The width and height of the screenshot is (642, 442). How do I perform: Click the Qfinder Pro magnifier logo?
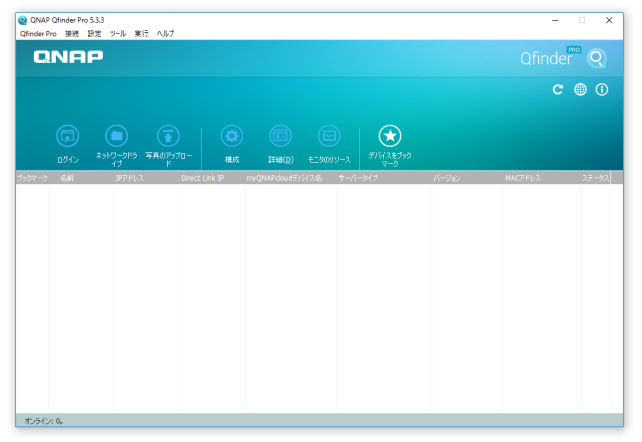pyautogui.click(x=597, y=58)
